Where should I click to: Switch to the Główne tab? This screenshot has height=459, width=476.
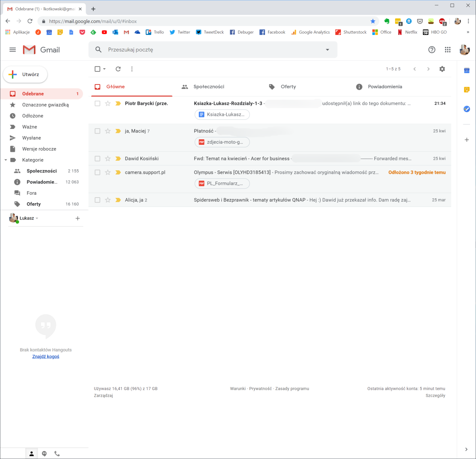pyautogui.click(x=132, y=86)
